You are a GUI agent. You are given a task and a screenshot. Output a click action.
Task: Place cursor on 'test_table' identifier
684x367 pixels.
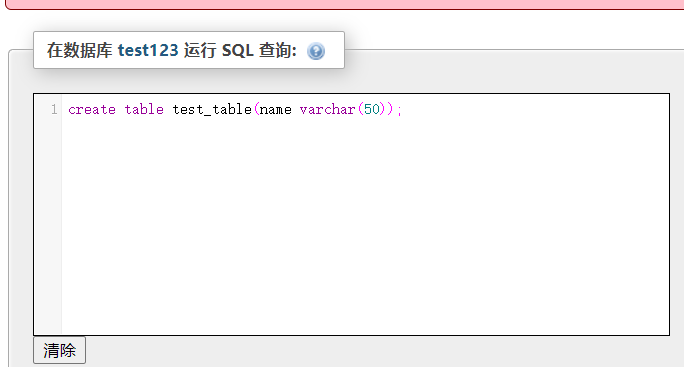coord(212,109)
